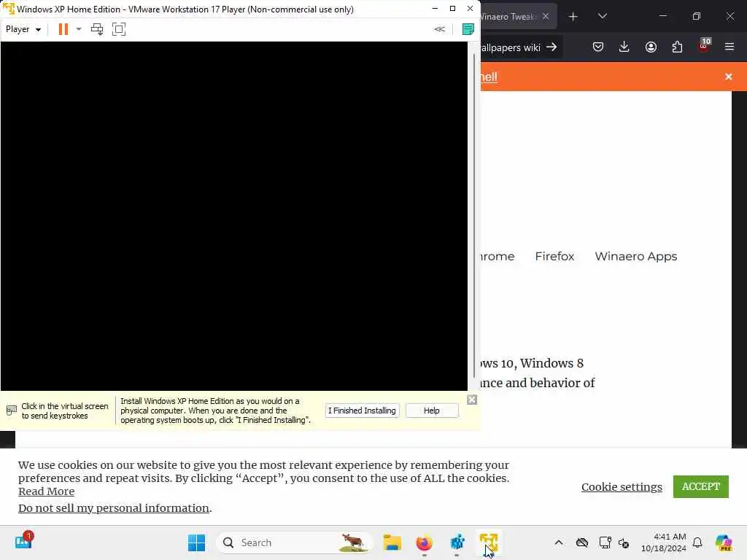Collapse the VMware toolbar with double chevron
The width and height of the screenshot is (747, 560).
pos(439,29)
